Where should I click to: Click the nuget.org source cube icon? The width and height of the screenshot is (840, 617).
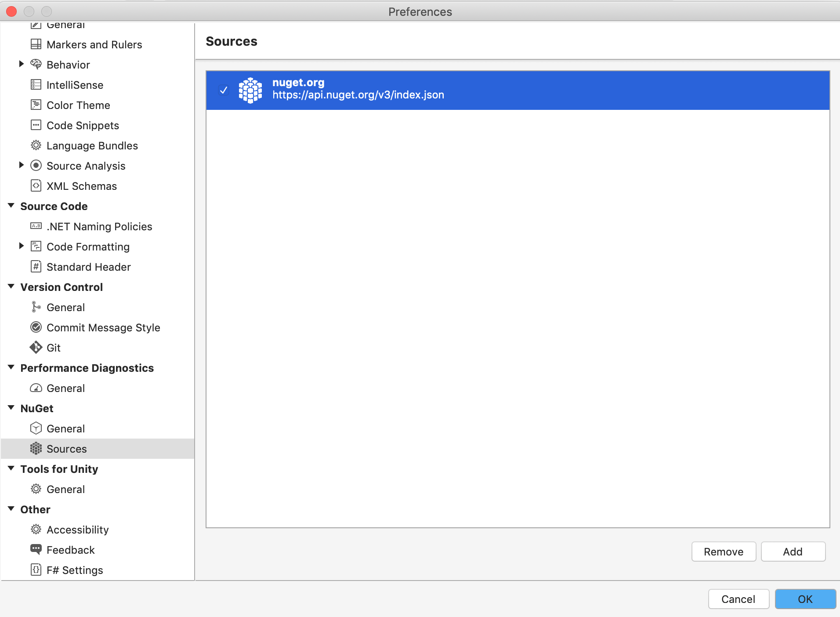[250, 91]
